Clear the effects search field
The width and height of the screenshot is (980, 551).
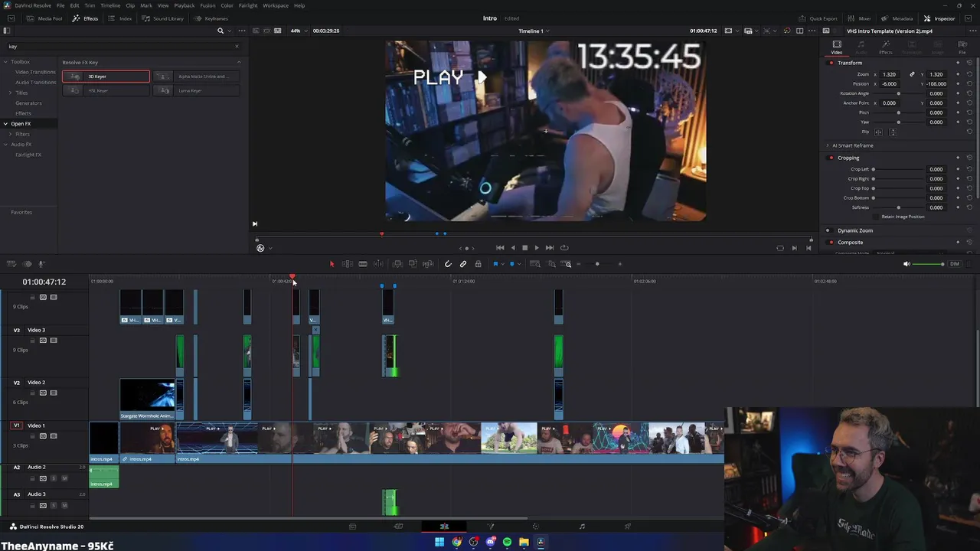(237, 46)
